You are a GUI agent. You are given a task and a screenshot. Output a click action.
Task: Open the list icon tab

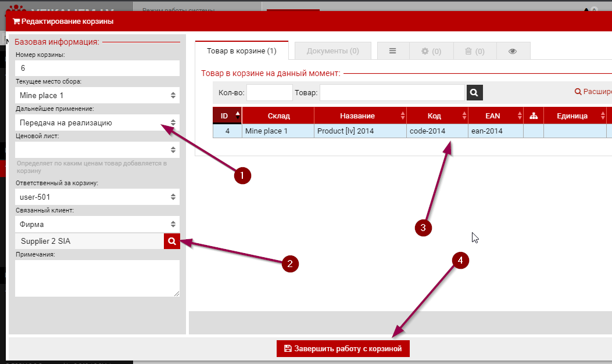[x=393, y=51]
